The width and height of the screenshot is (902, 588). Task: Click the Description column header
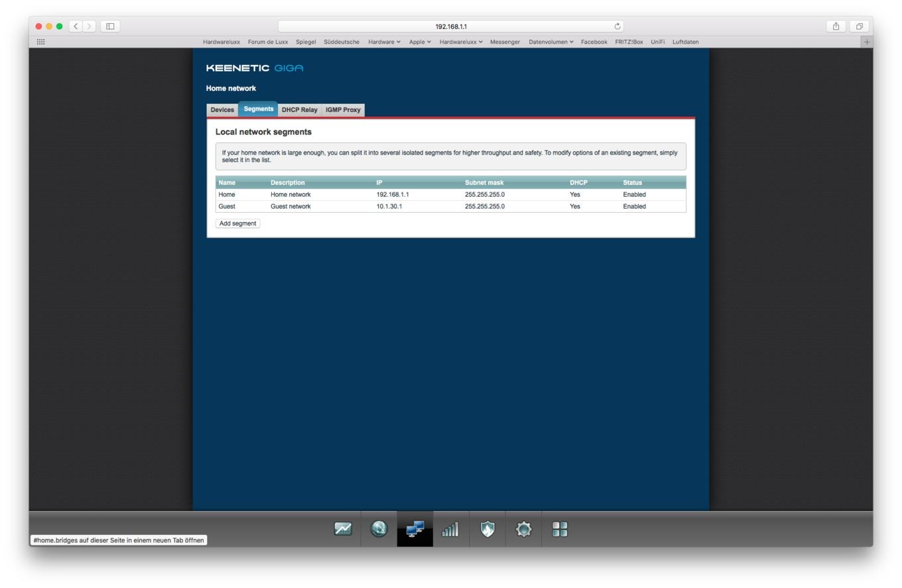[288, 182]
